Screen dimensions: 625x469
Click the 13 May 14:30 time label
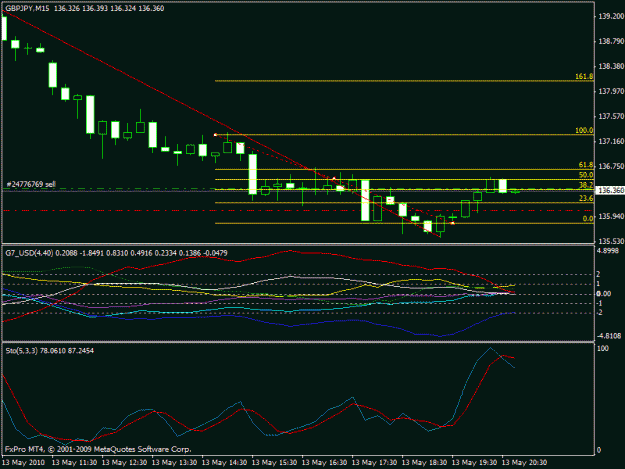pyautogui.click(x=224, y=462)
